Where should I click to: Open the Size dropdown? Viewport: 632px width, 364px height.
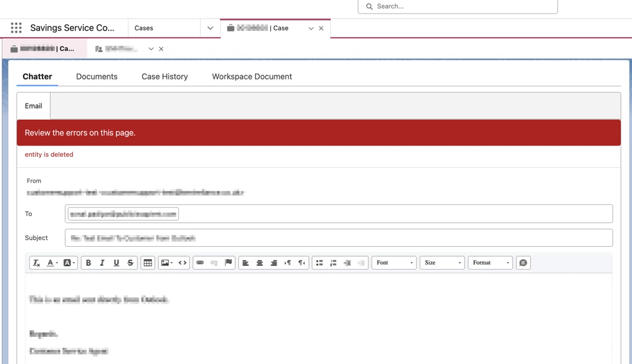tap(442, 263)
